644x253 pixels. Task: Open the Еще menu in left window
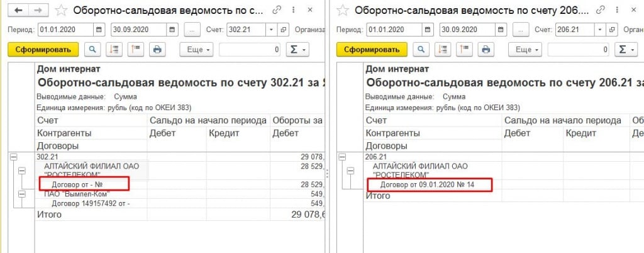[197, 50]
